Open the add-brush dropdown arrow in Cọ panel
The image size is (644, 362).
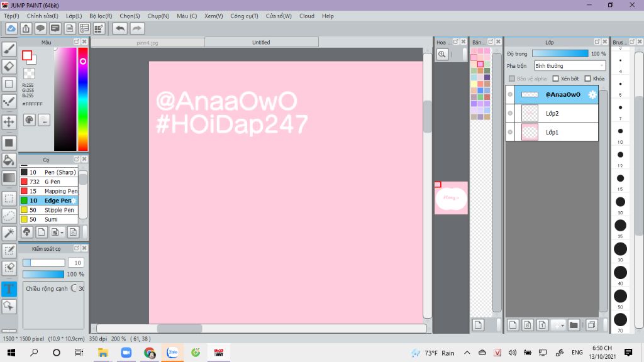tap(62, 233)
